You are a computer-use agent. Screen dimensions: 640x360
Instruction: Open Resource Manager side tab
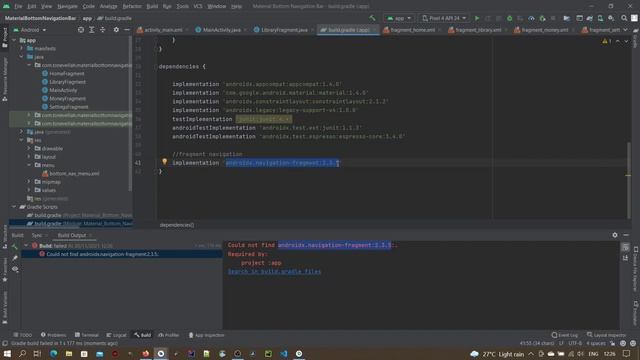4,79
